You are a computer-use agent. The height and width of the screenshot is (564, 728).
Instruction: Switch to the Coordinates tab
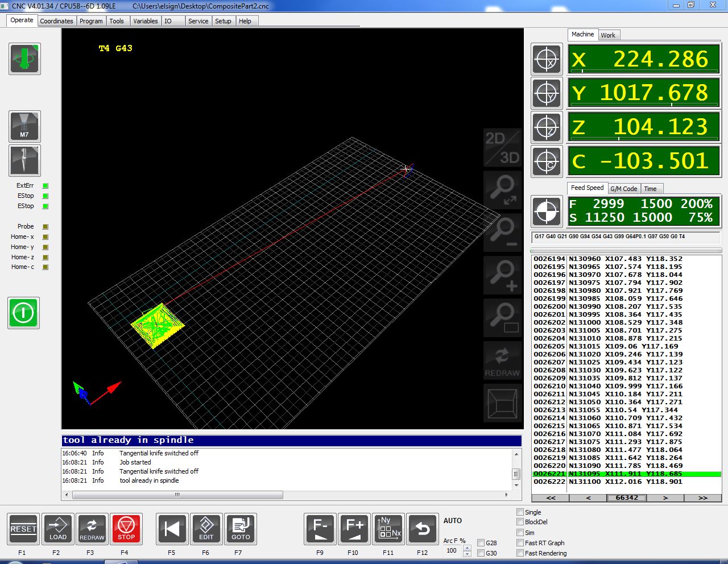56,21
